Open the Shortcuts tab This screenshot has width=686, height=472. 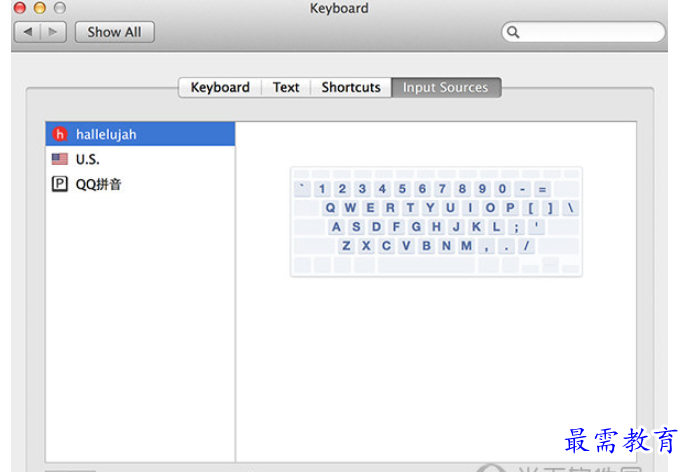pos(351,87)
